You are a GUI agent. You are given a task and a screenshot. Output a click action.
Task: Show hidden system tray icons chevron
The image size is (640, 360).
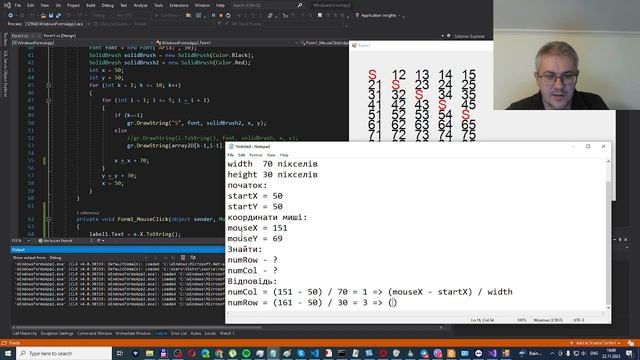[x=552, y=353]
